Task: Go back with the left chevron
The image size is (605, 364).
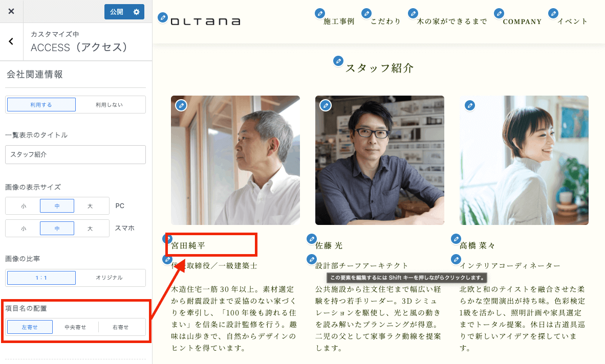Action: pos(11,41)
